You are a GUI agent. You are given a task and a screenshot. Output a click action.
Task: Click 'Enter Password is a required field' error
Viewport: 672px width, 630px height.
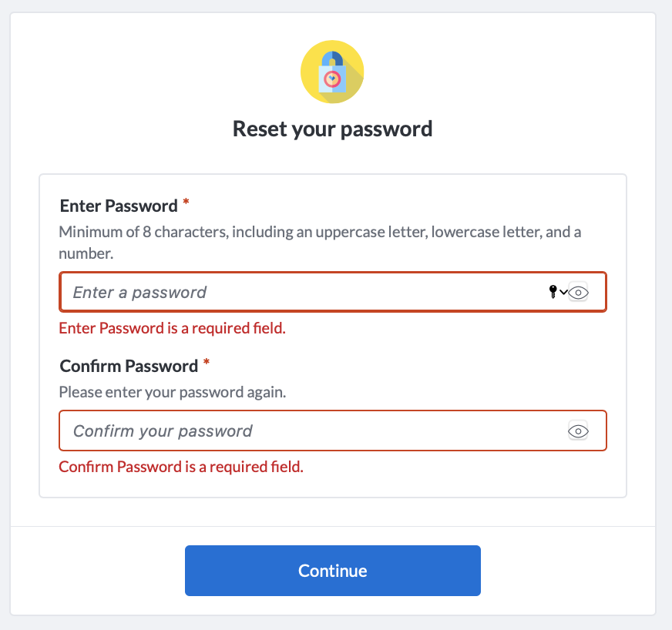pos(173,328)
